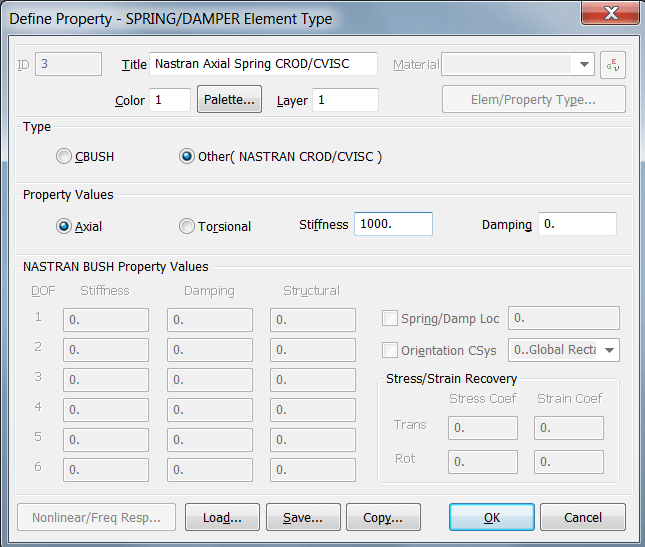
Task: Click Trans Strain Coef field
Action: (569, 428)
